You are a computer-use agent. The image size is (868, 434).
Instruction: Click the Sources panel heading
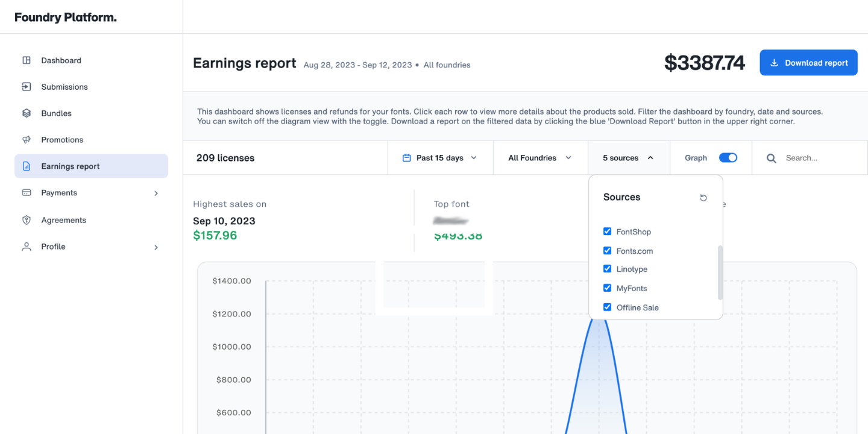621,197
